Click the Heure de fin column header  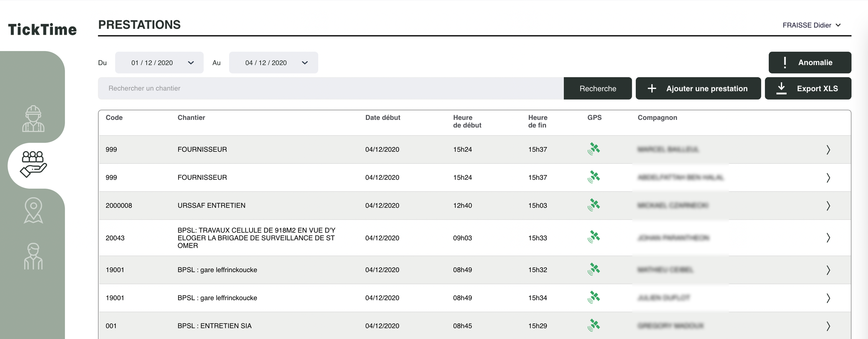[x=538, y=121]
